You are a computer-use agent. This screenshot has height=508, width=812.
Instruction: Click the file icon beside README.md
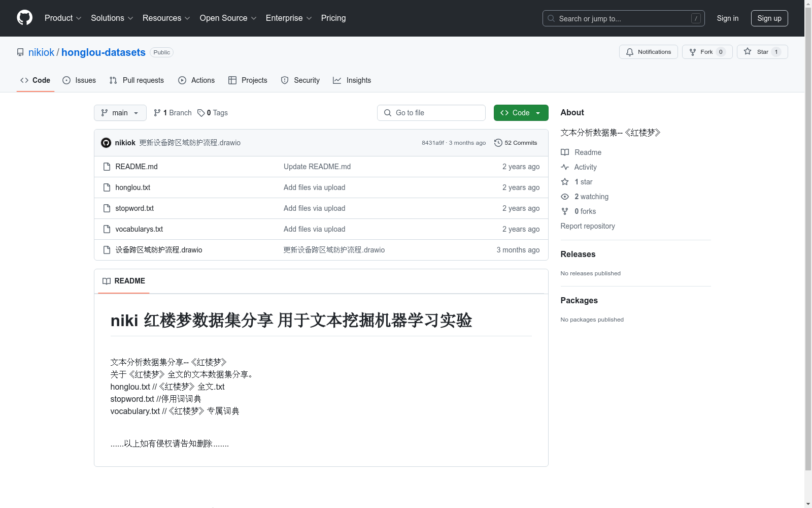[x=107, y=167]
